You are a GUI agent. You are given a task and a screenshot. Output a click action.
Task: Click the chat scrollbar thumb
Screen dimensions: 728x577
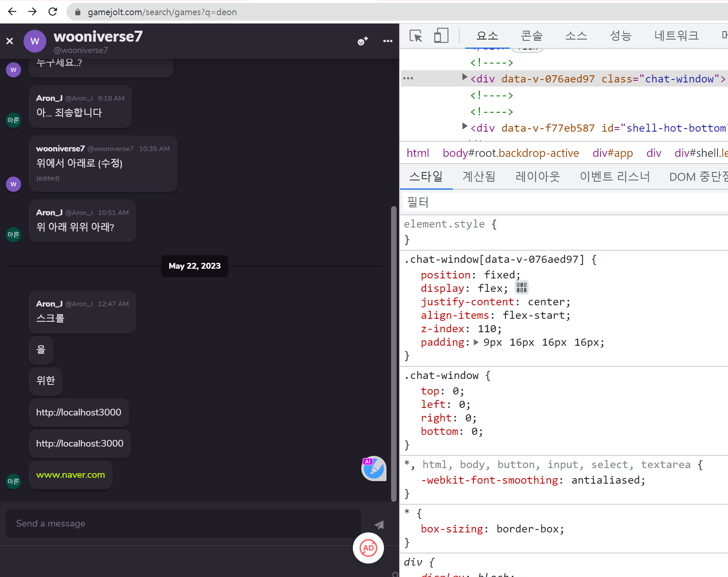[x=394, y=353]
